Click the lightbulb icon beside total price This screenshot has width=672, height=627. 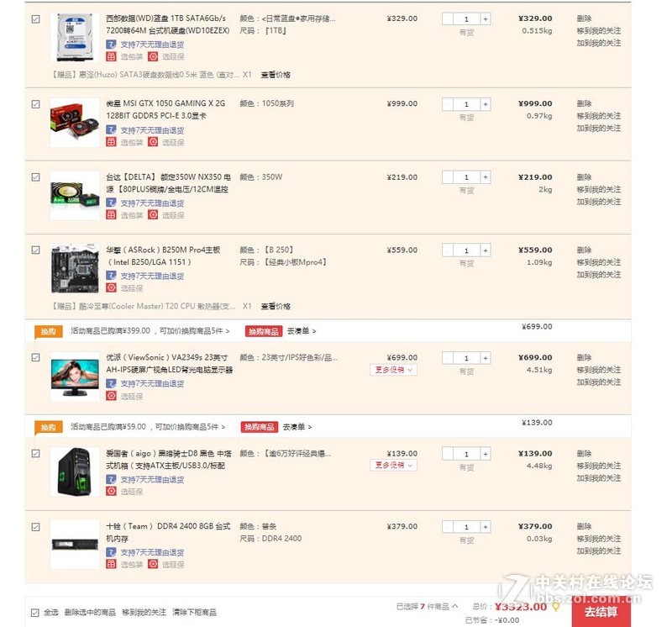(556, 607)
